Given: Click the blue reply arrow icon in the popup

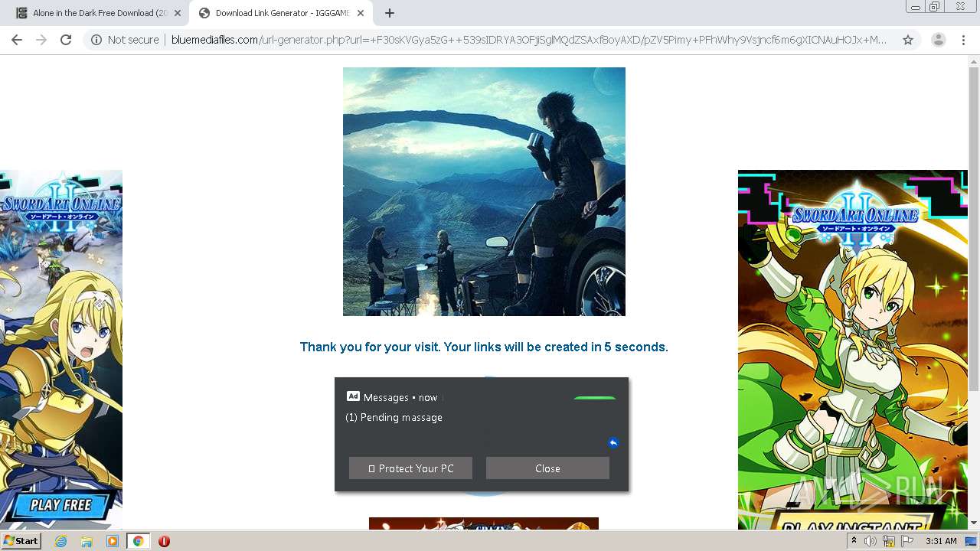Looking at the screenshot, I should (x=613, y=442).
